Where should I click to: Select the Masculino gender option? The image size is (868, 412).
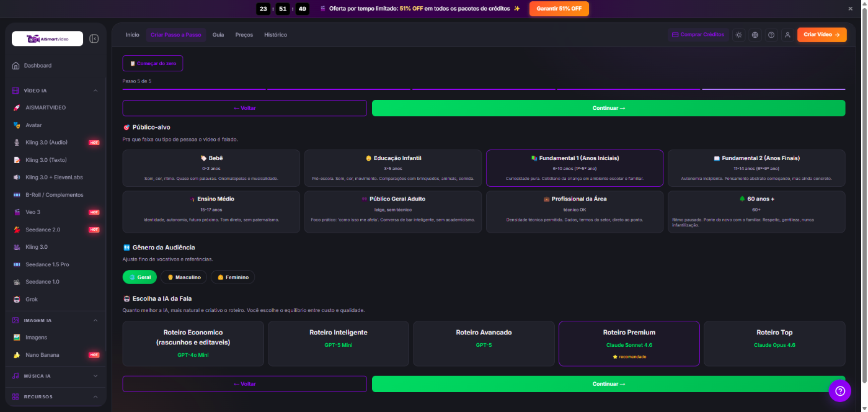click(x=184, y=277)
